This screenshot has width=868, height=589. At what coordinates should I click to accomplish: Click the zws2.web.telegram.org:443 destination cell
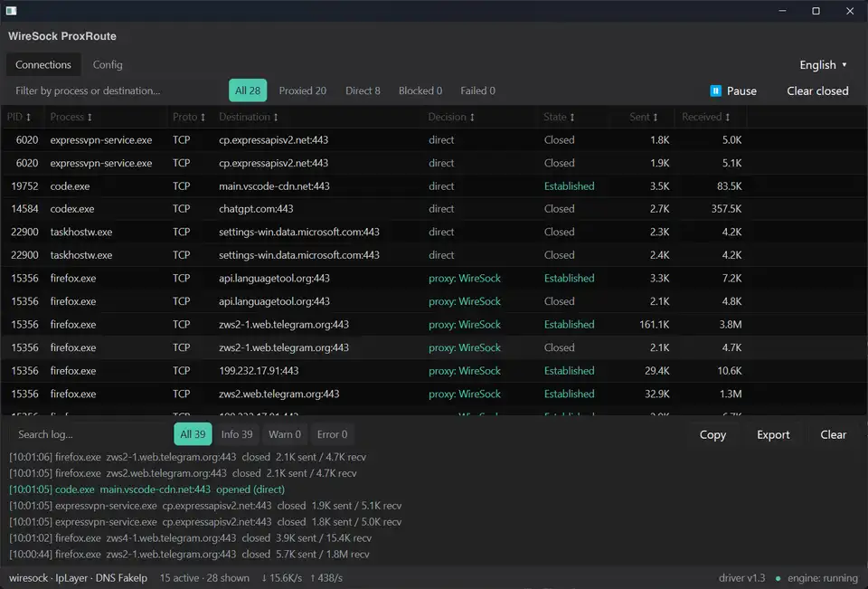point(279,394)
